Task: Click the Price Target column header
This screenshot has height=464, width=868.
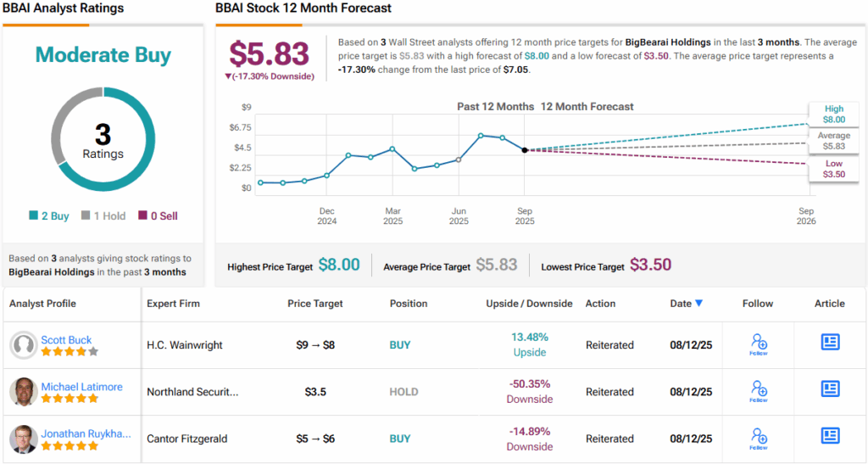Action: click(x=315, y=304)
